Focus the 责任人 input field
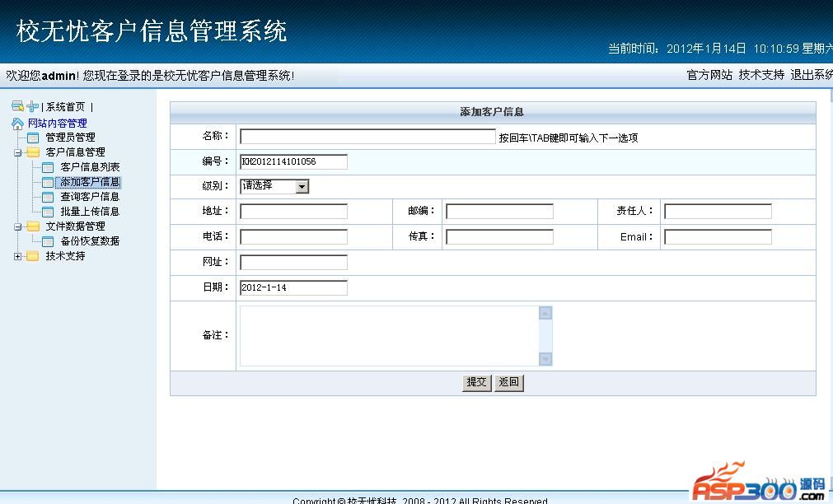 tap(718, 212)
